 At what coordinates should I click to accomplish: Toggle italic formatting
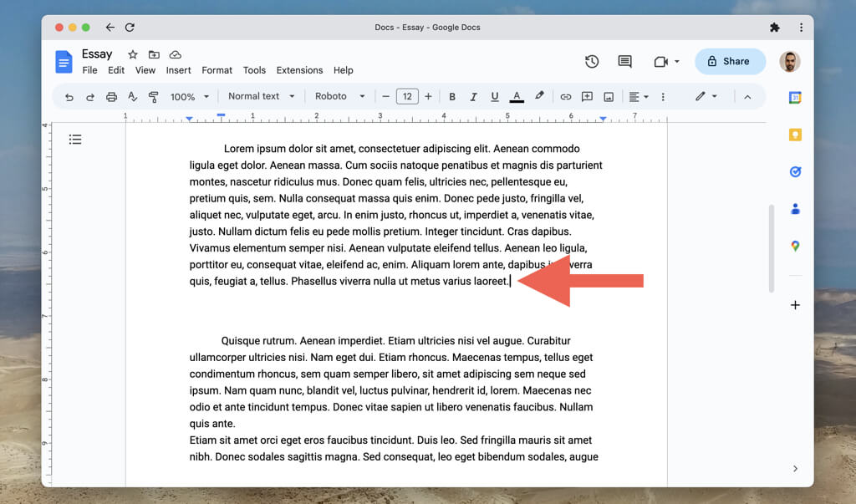coord(473,97)
